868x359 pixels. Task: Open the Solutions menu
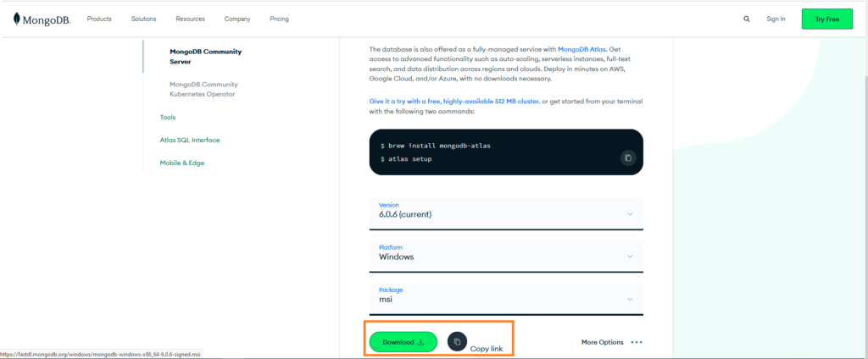pos(143,19)
